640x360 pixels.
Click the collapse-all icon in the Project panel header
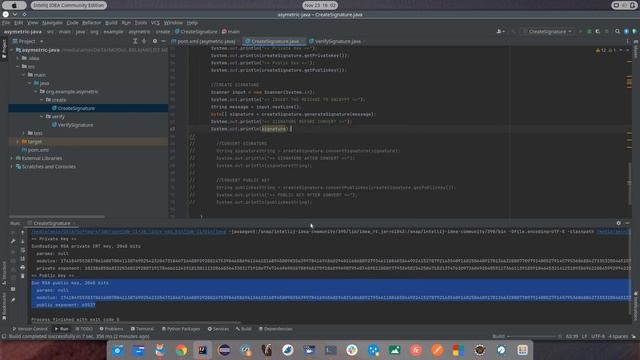pos(144,41)
